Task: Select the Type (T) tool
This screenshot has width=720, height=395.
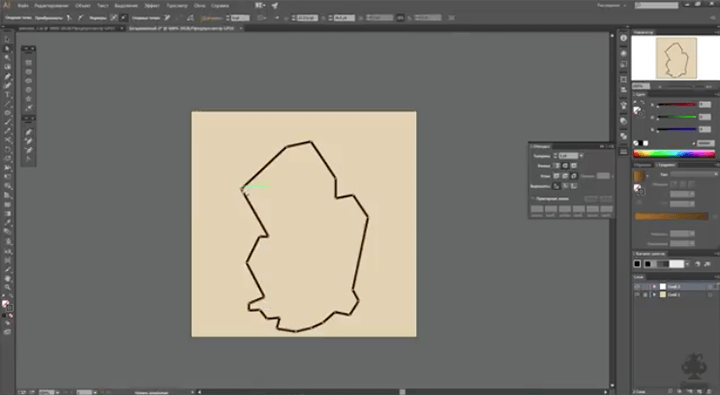Action: click(x=7, y=95)
